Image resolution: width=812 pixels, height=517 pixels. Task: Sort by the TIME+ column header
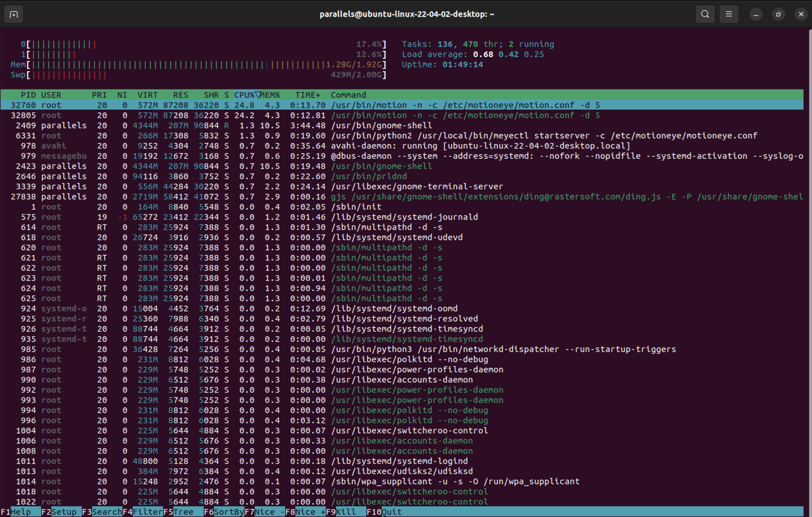coord(307,95)
